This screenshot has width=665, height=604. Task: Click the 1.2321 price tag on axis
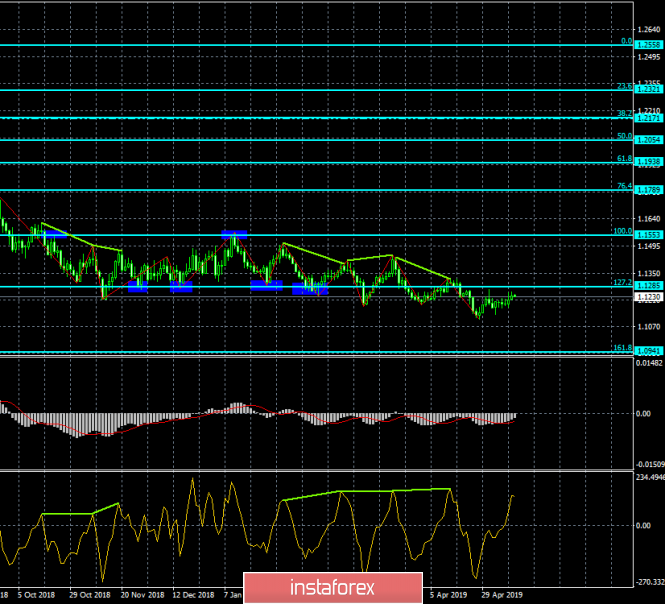tap(649, 89)
